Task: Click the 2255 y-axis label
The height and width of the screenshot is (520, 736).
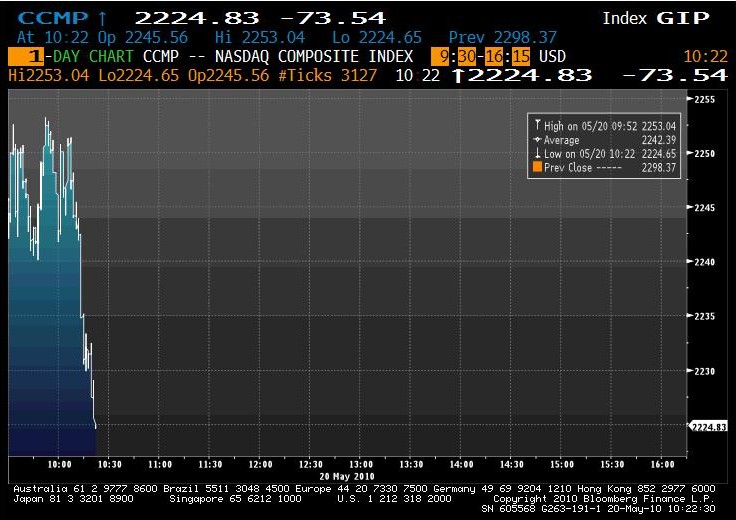Action: tap(705, 99)
